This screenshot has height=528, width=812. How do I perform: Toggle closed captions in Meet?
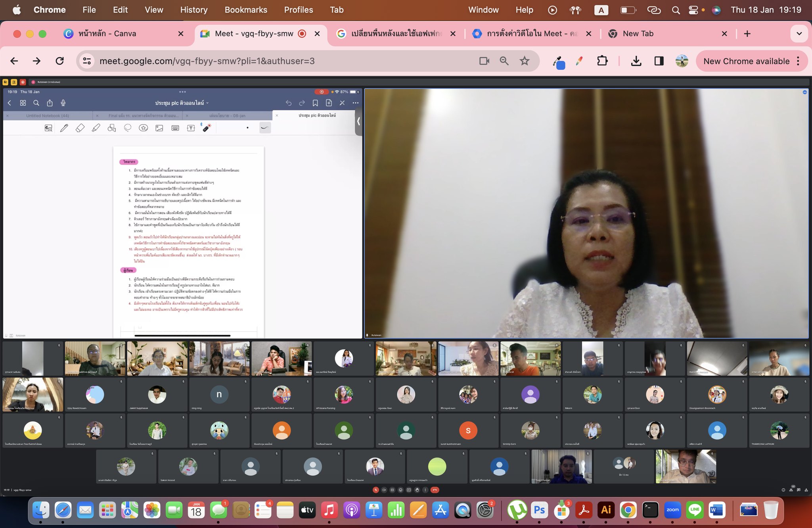[x=392, y=490]
